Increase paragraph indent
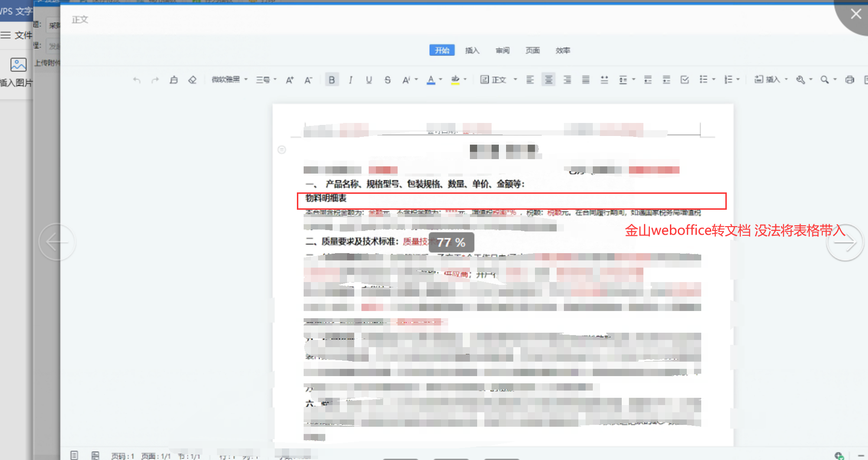This screenshot has height=460, width=868. click(x=667, y=80)
